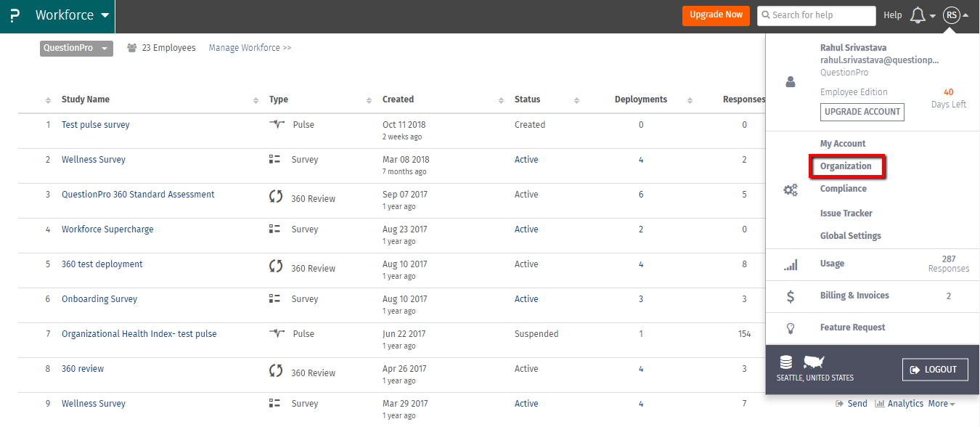The image size is (980, 427).
Task: Open the Workforce Supercharge study link
Action: point(107,229)
